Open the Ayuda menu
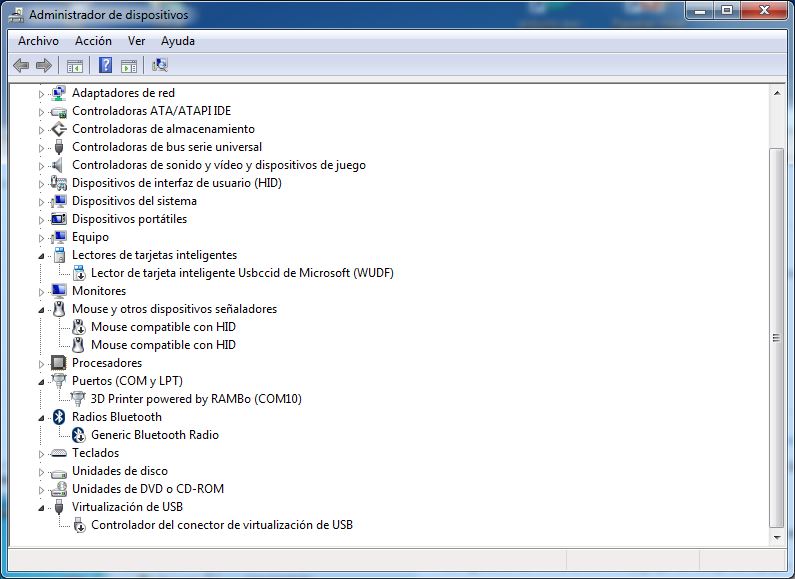The height and width of the screenshot is (579, 795). click(x=178, y=41)
